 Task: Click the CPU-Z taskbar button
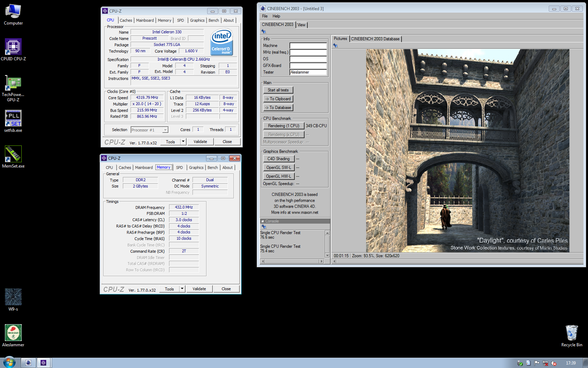pyautogui.click(x=43, y=363)
